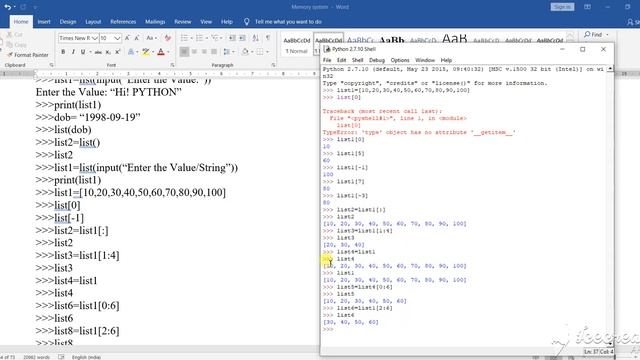Click the multilevel list icon

point(215,38)
